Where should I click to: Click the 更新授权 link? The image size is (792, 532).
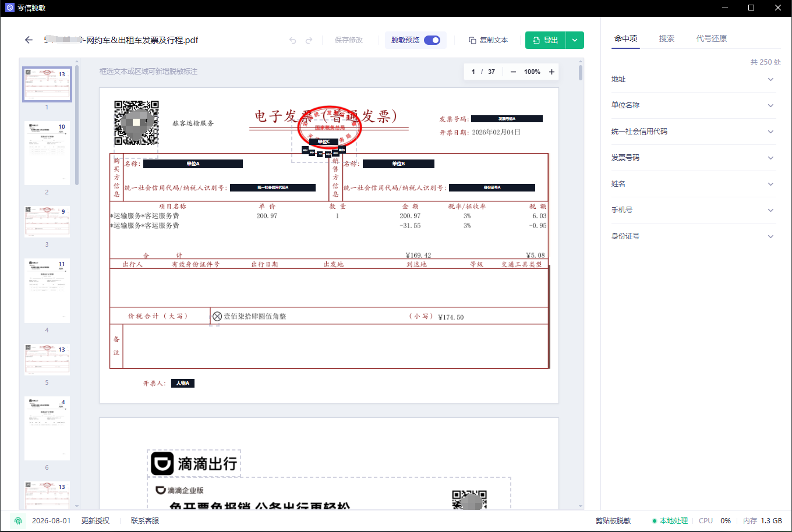[x=96, y=521]
